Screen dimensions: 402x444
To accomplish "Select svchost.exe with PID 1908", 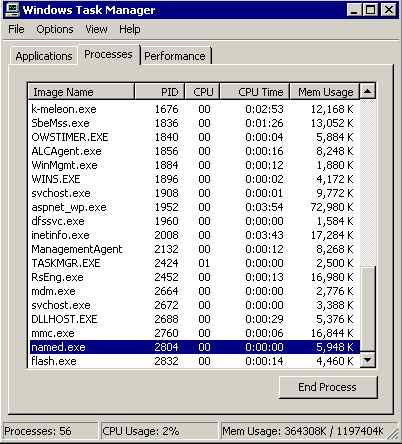I will point(194,193).
